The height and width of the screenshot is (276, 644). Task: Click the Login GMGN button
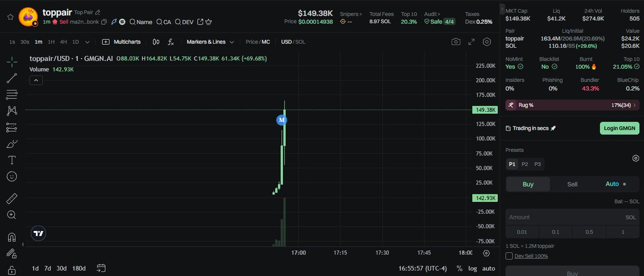[x=619, y=128]
